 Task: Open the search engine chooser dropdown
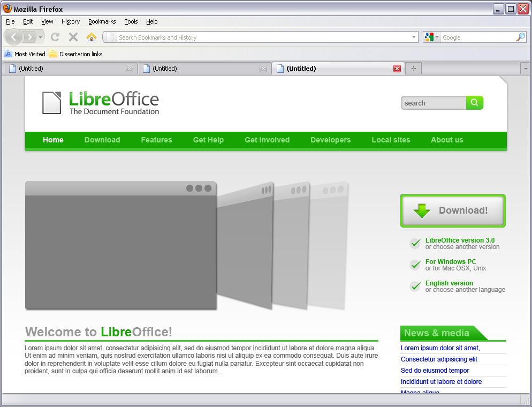437,37
